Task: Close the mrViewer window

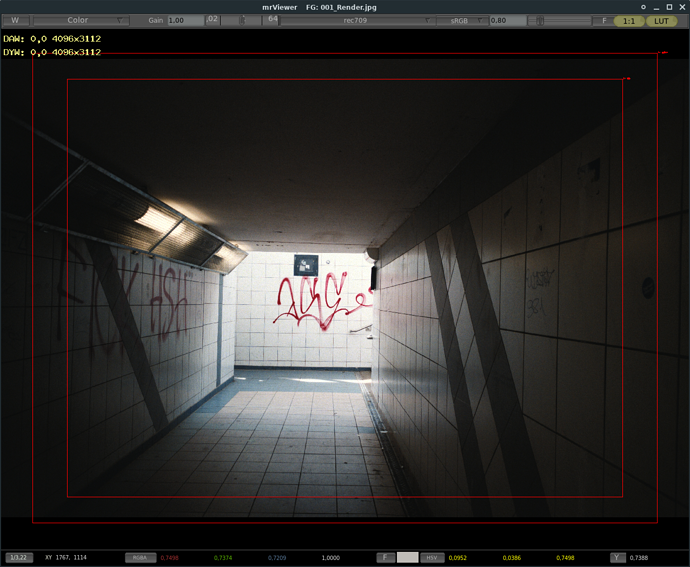Action: coord(683,7)
